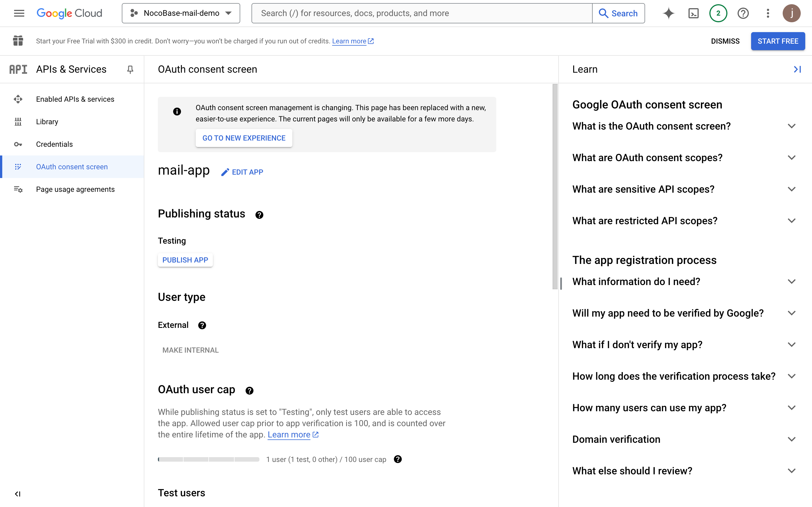Go to Credentials in sidebar
Screen dimensions: 812x507
click(x=54, y=144)
